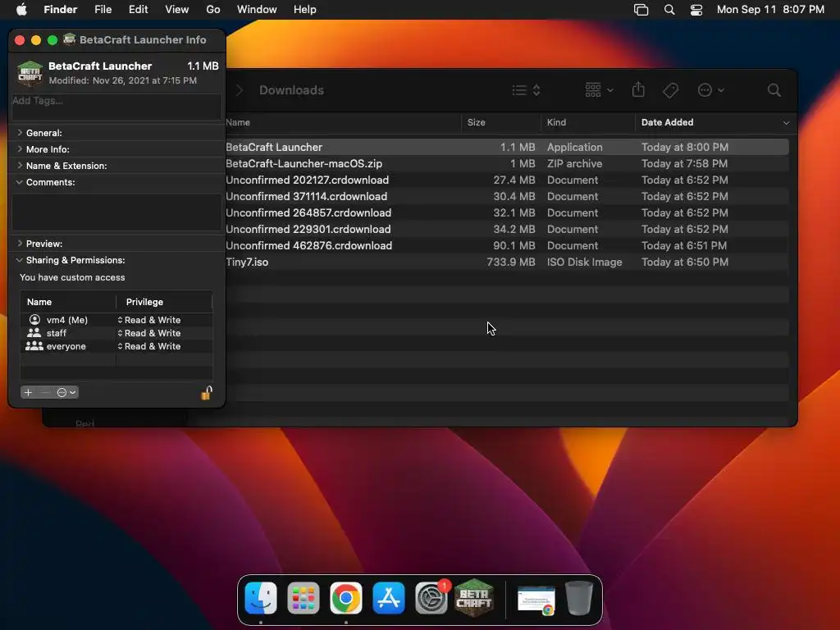Select Unconfirmed 371114.crdownload file

pos(507,197)
